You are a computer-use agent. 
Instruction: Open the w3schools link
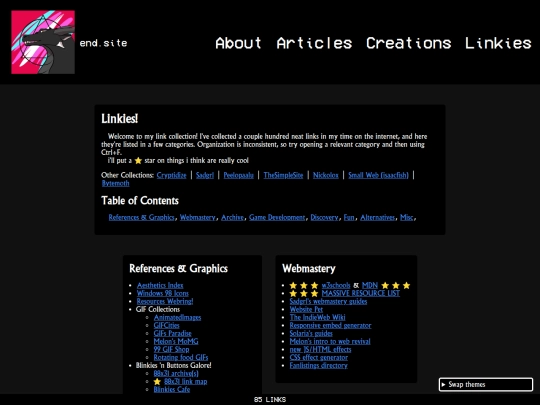pos(336,285)
